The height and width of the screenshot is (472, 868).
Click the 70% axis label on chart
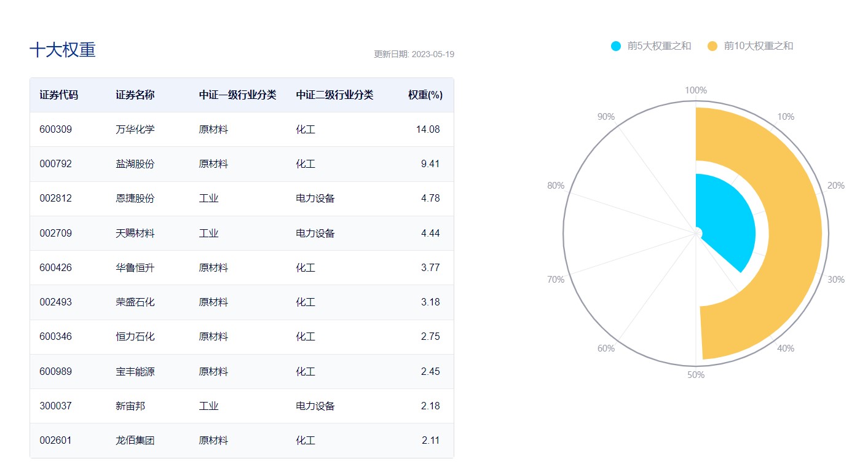pyautogui.click(x=556, y=280)
